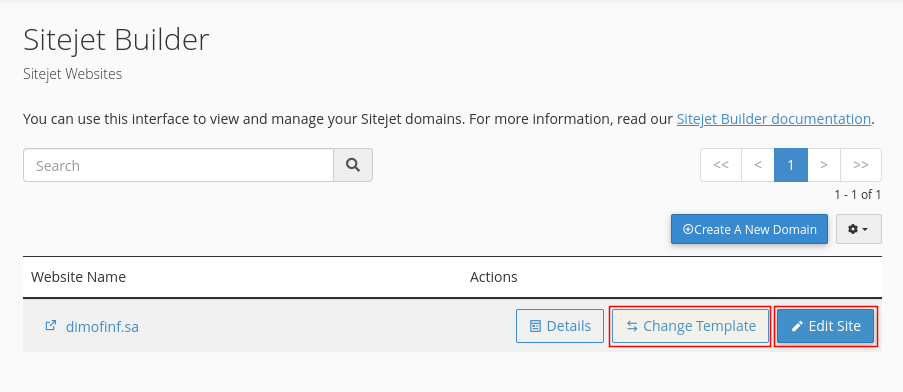Click the Sitejet Websites subtitle
This screenshot has width=903, height=392.
tap(73, 74)
